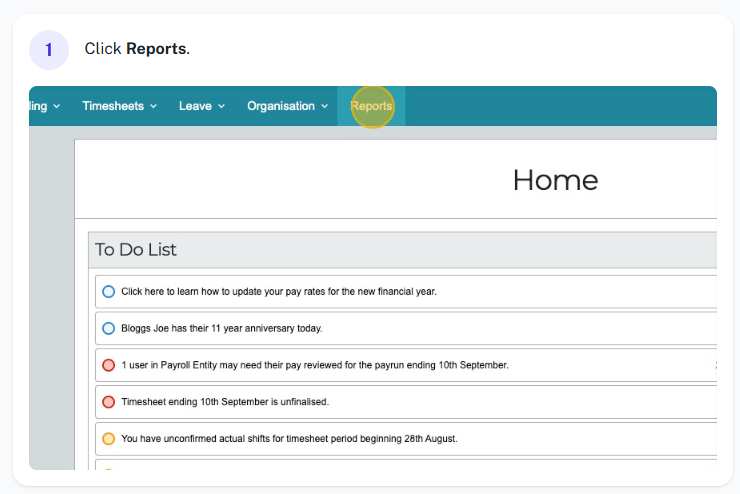Click Reports in the navigation bar
740x494 pixels.
pyautogui.click(x=371, y=106)
